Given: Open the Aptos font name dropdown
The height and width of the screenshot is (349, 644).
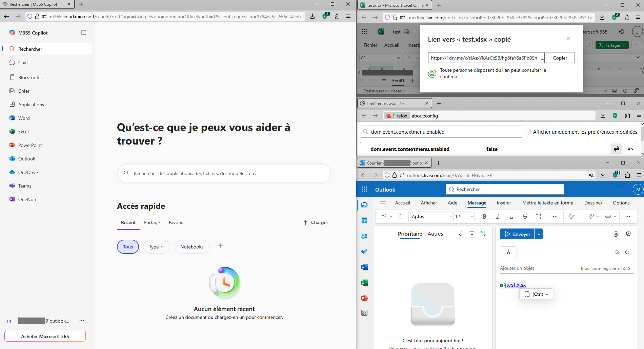Looking at the screenshot, I should (x=431, y=217).
